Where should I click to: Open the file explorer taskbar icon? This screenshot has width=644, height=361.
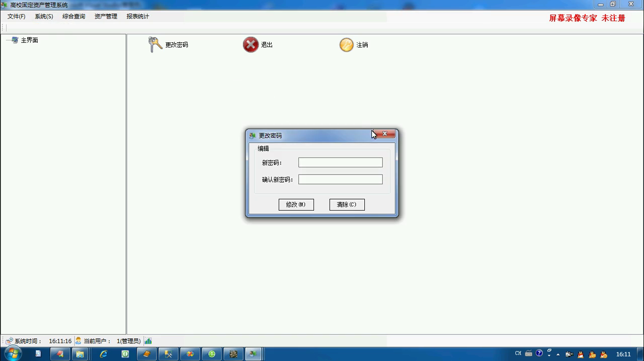click(80, 354)
